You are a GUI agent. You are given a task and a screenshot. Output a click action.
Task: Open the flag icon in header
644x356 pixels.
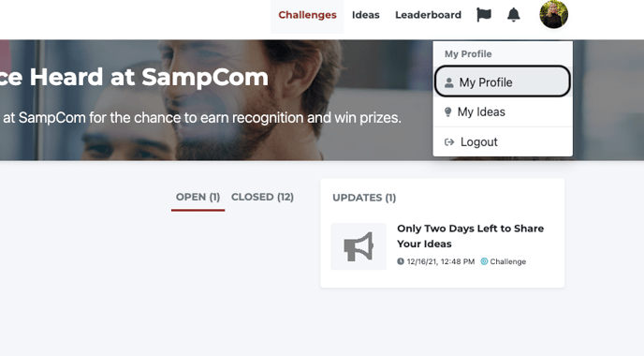coord(483,15)
